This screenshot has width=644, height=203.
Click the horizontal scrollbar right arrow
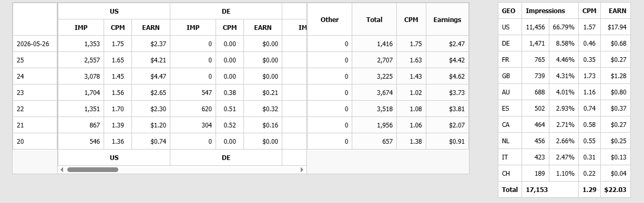(302, 169)
